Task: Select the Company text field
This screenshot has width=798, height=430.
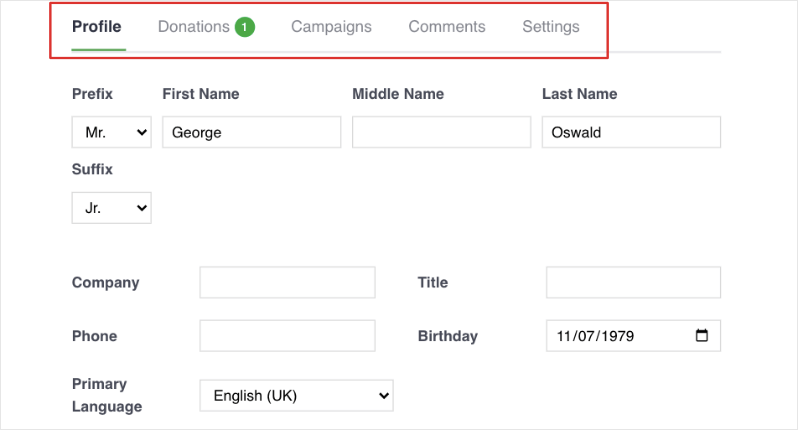Action: coord(287,283)
